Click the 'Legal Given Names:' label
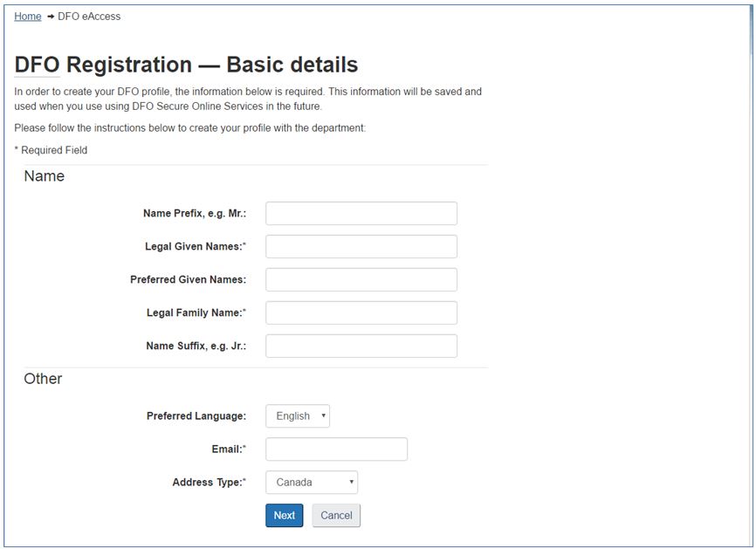Viewport: 756px width, 549px height. 196,246
